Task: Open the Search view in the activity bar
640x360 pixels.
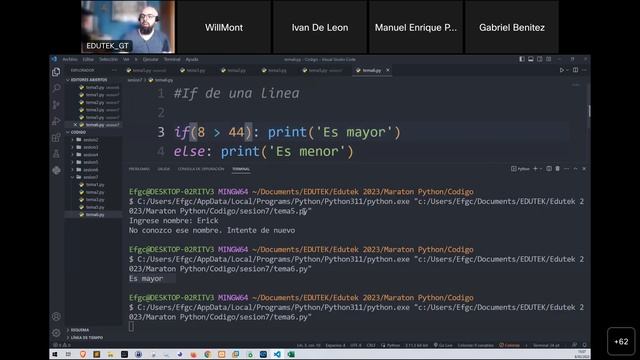Action: coord(56,88)
